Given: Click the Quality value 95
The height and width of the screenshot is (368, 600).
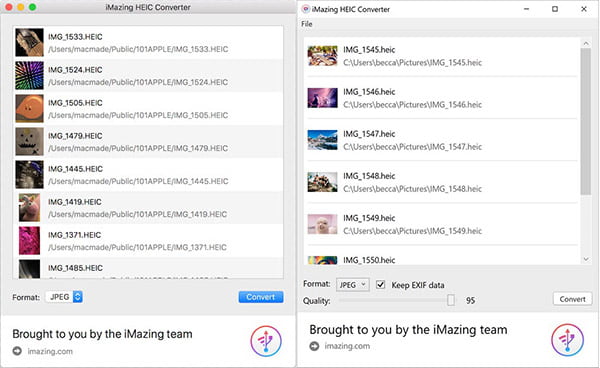Looking at the screenshot, I should click(x=470, y=301).
